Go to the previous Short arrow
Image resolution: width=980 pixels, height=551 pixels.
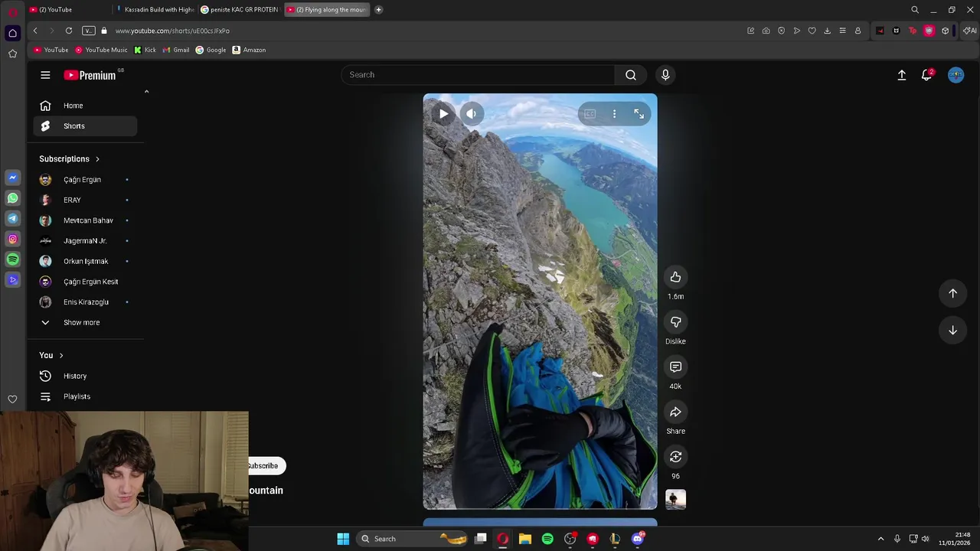tap(952, 293)
